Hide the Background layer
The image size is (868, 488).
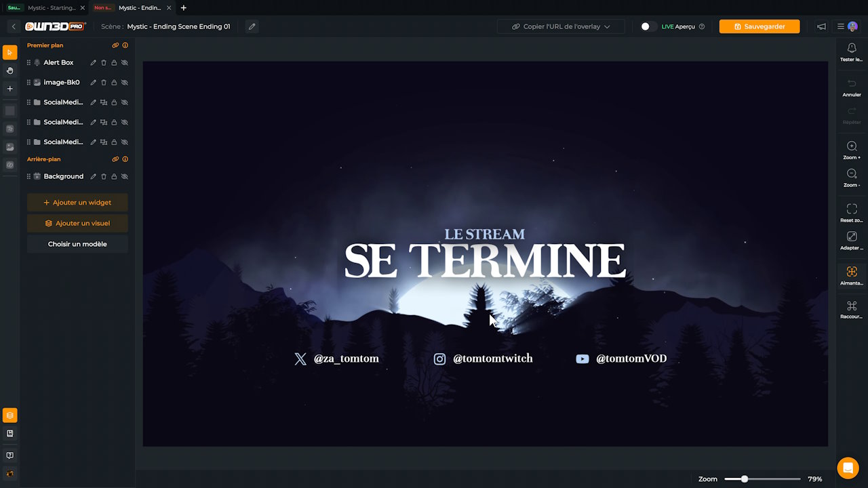coord(124,176)
